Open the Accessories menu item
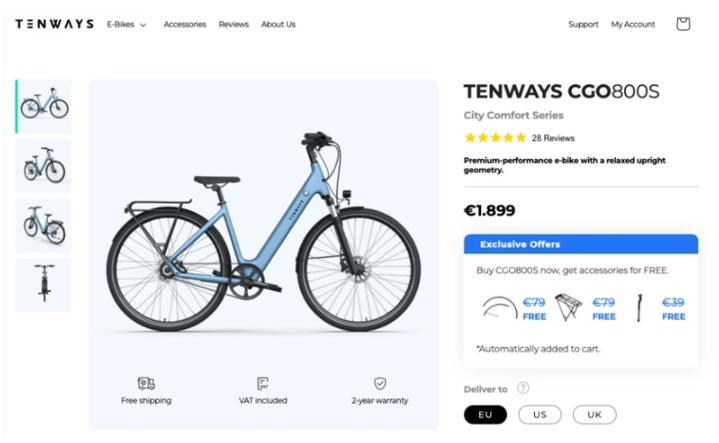Image resolution: width=719 pixels, height=443 pixels. [x=185, y=24]
